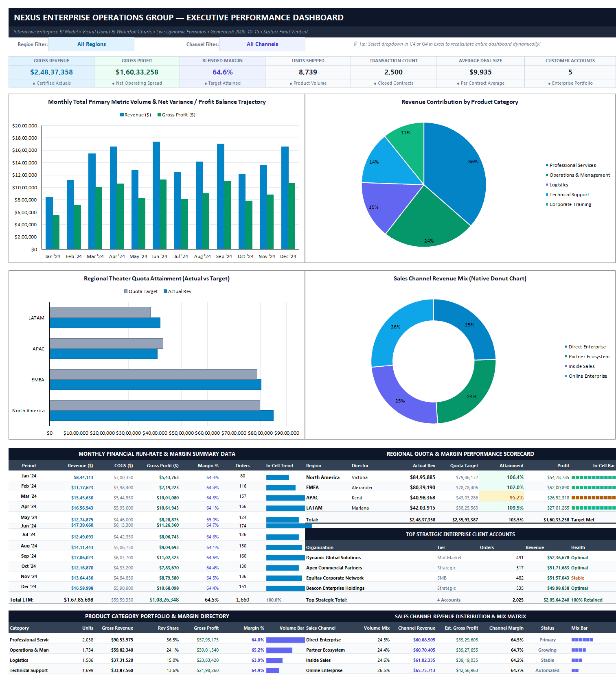
Task: Click the Quota Target legend item
Action: point(140,291)
